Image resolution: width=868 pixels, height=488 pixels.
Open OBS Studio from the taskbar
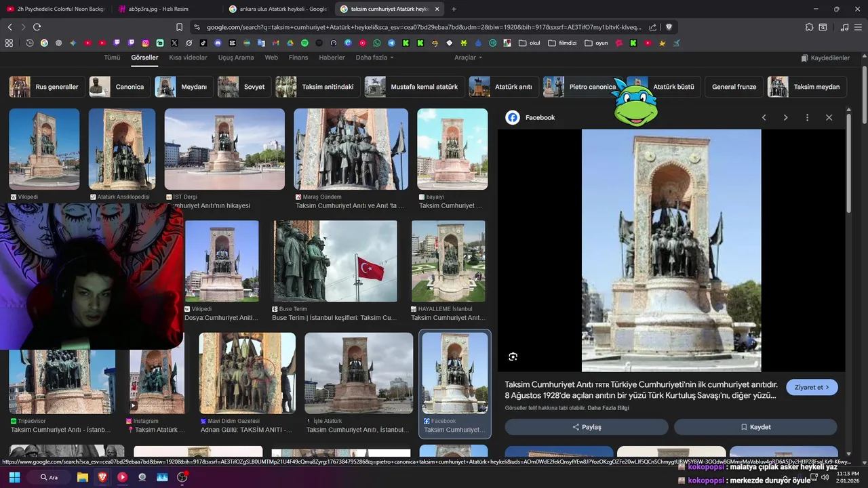(182, 477)
